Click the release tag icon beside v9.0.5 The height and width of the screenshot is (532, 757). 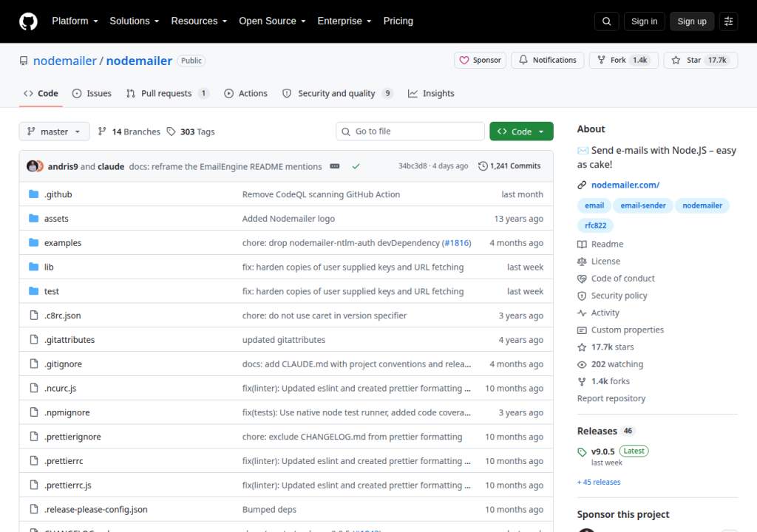pyautogui.click(x=582, y=452)
